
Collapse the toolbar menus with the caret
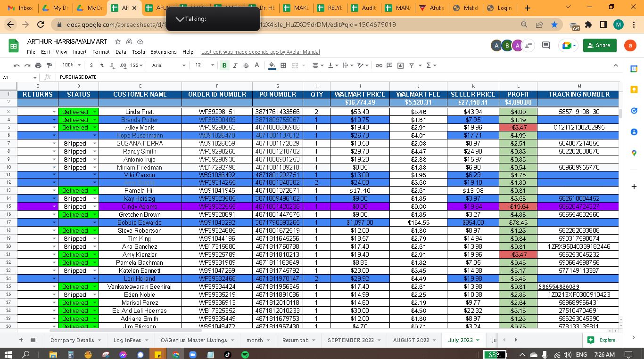tap(615, 65)
